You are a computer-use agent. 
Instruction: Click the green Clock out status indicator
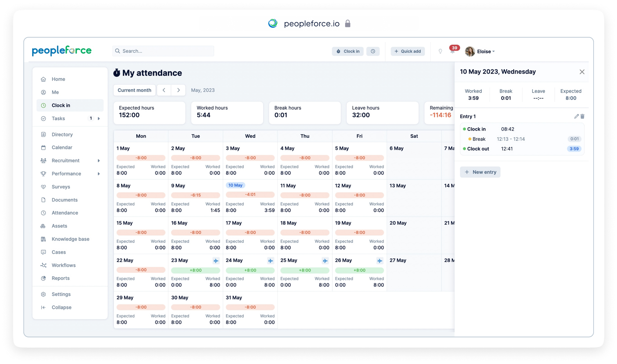click(465, 149)
